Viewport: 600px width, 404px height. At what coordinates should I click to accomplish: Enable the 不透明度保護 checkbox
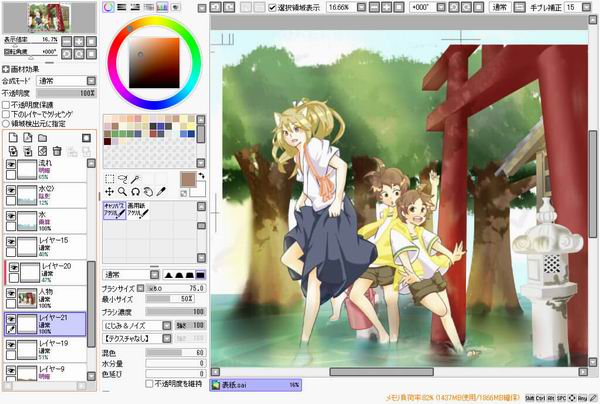pyautogui.click(x=6, y=105)
